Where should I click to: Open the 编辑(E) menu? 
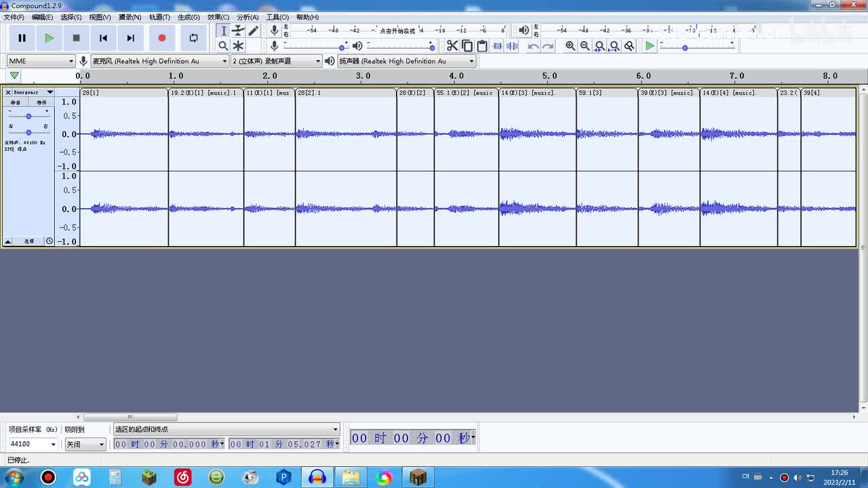tap(43, 17)
